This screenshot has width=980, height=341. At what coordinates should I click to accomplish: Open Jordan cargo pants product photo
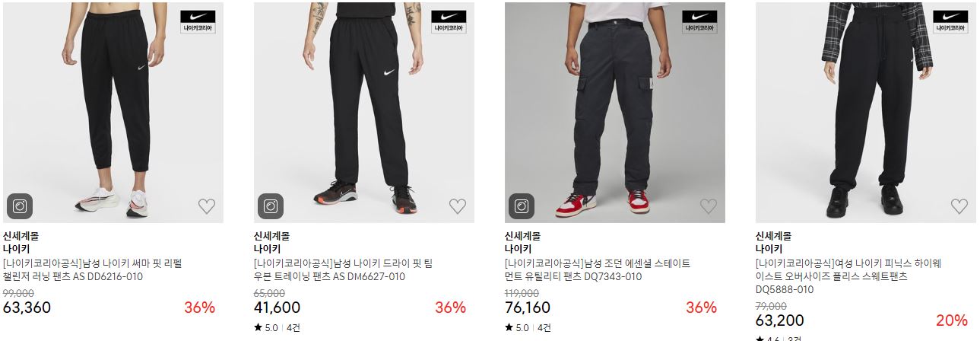point(615,113)
